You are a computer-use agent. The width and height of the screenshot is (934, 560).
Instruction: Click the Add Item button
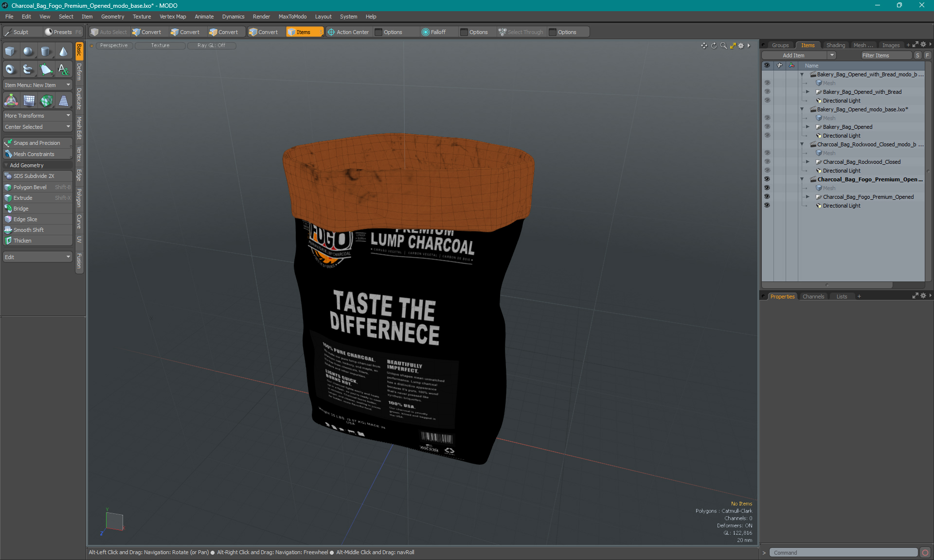(794, 55)
